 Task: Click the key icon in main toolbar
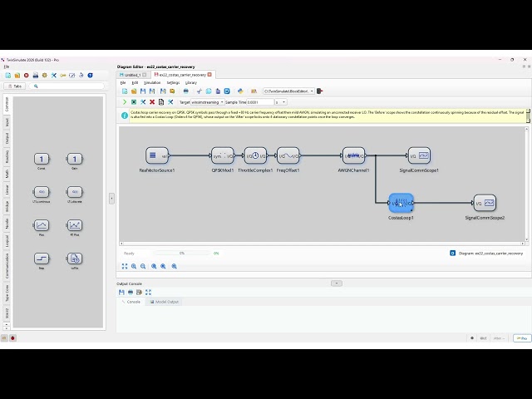click(63, 76)
